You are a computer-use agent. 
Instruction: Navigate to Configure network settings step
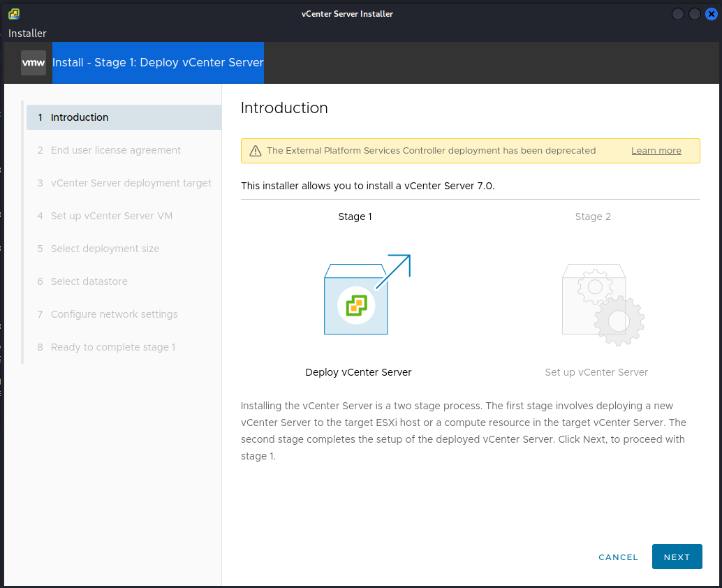pyautogui.click(x=115, y=314)
